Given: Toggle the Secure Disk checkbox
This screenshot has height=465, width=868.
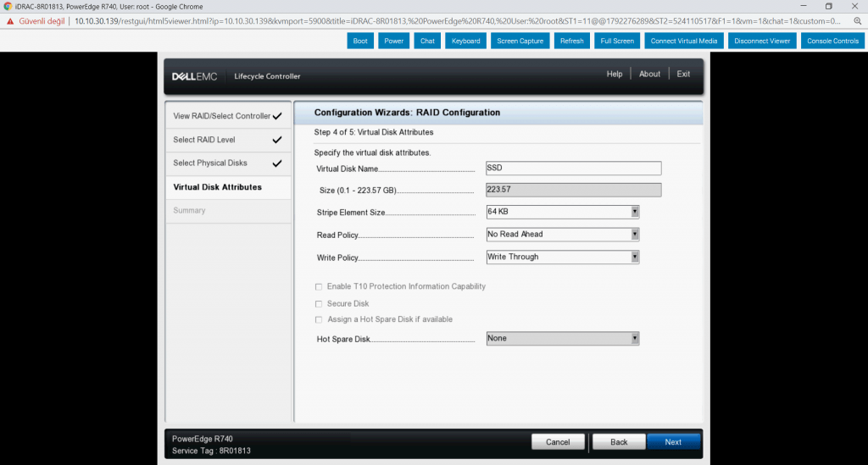Looking at the screenshot, I should [x=319, y=304].
